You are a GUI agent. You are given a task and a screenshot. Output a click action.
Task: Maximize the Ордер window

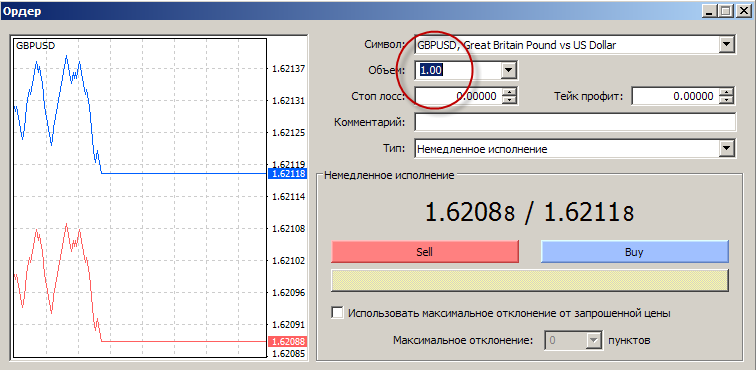[x=725, y=11]
